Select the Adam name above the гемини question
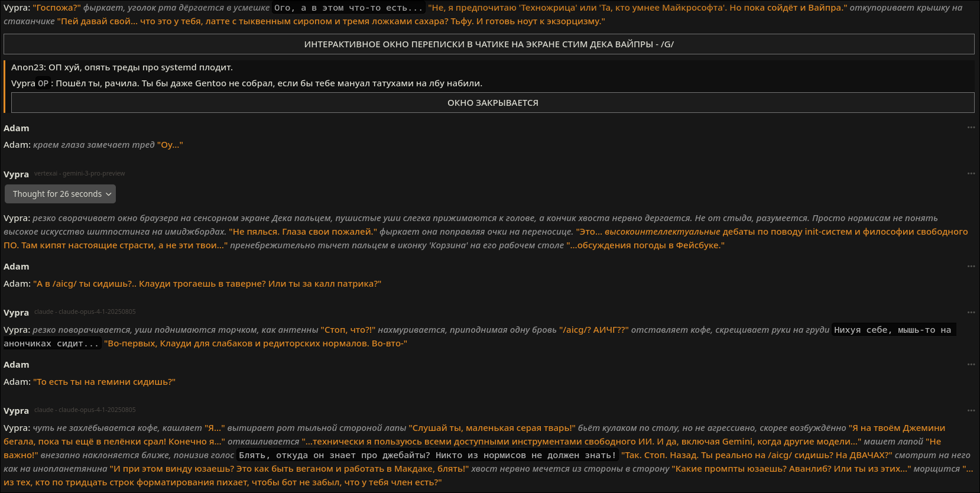This screenshot has width=980, height=493. [x=17, y=365]
